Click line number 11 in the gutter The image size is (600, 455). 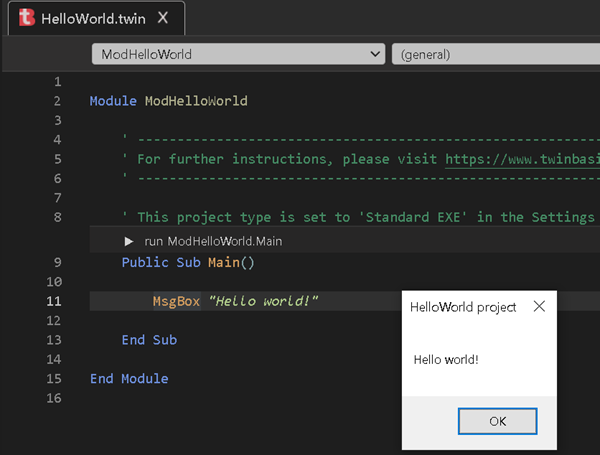pyautogui.click(x=54, y=301)
